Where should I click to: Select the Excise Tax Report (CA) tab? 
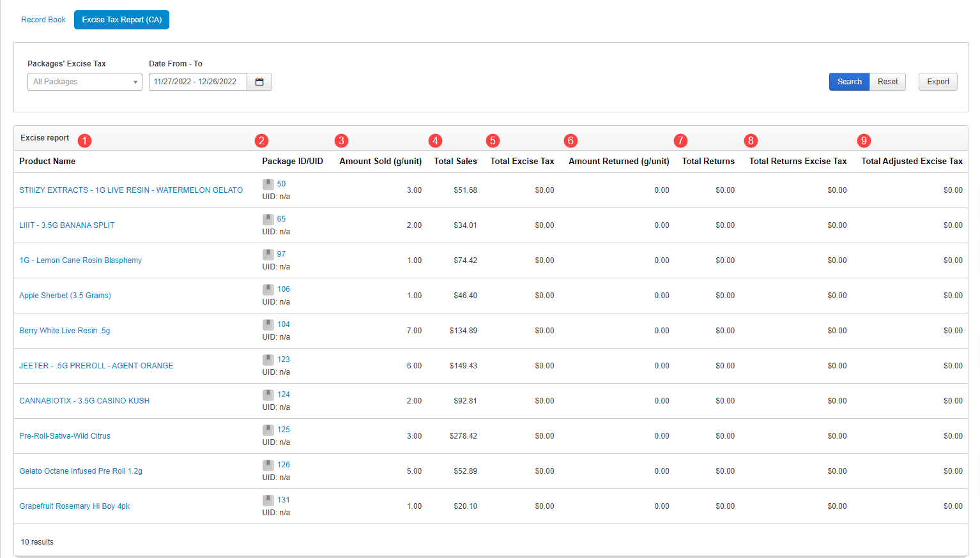click(121, 20)
